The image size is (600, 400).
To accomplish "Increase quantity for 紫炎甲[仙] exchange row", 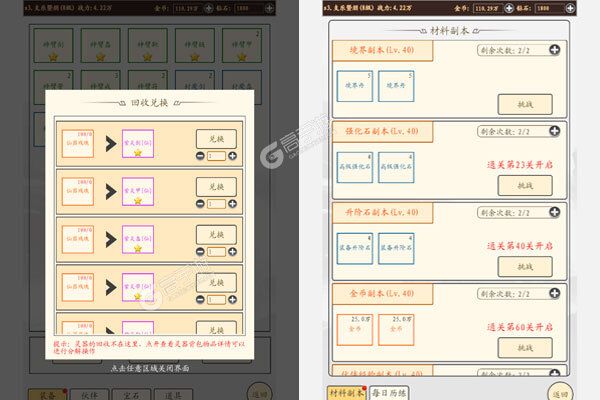I will point(232,204).
